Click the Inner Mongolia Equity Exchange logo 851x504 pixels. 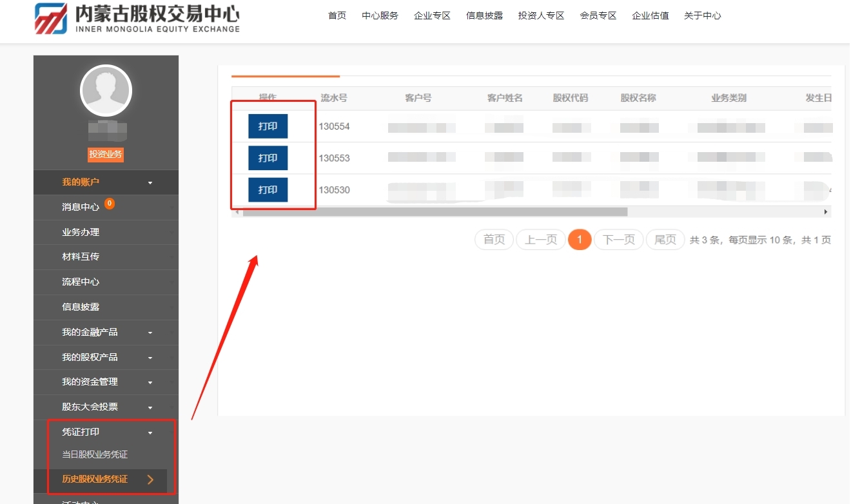pyautogui.click(x=137, y=18)
